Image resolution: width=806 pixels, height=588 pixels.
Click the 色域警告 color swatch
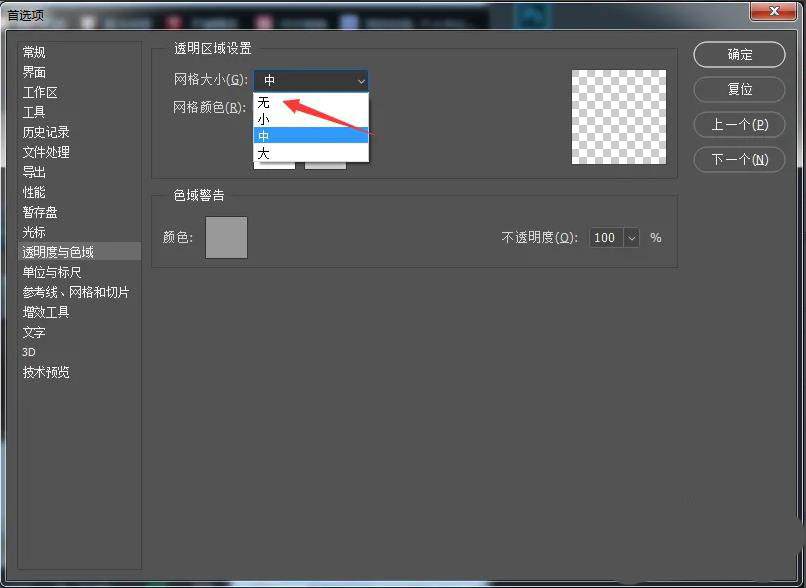[226, 237]
